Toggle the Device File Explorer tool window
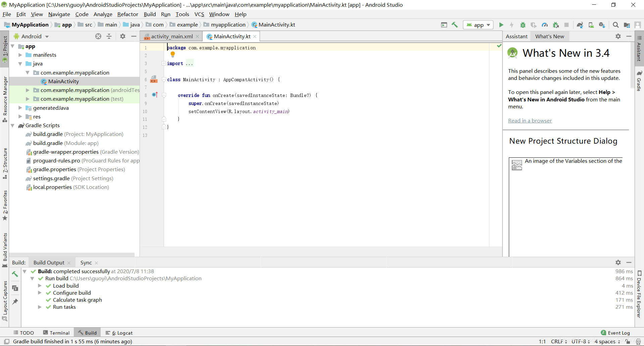 pos(639,294)
